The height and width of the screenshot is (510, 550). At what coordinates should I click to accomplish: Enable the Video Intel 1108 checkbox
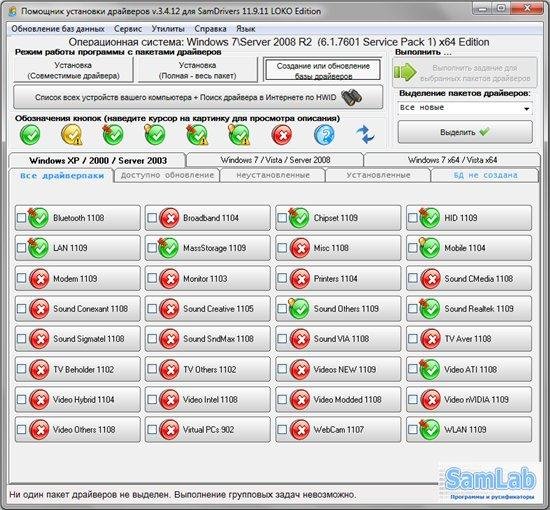[152, 400]
